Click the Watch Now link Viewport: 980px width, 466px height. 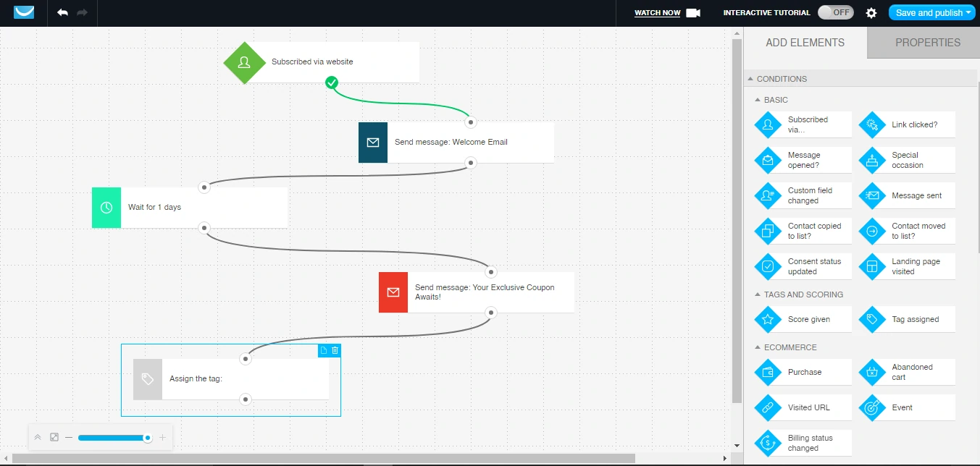pos(658,13)
